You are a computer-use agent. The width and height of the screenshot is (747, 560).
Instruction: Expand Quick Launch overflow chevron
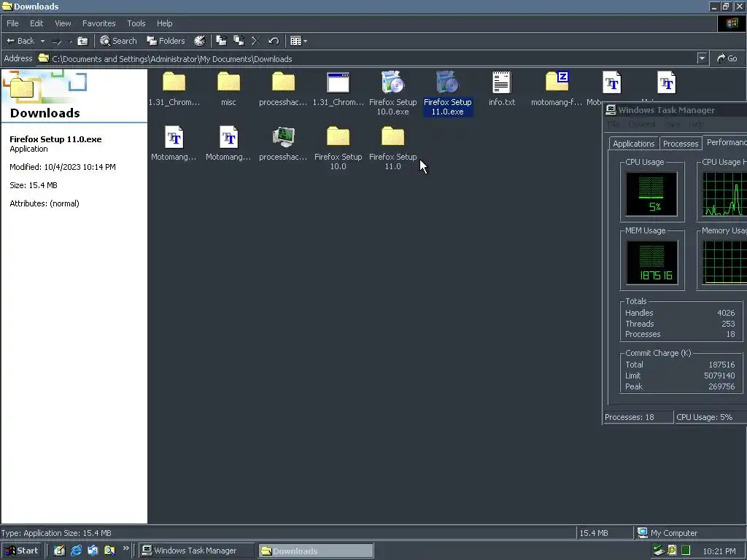125,548
